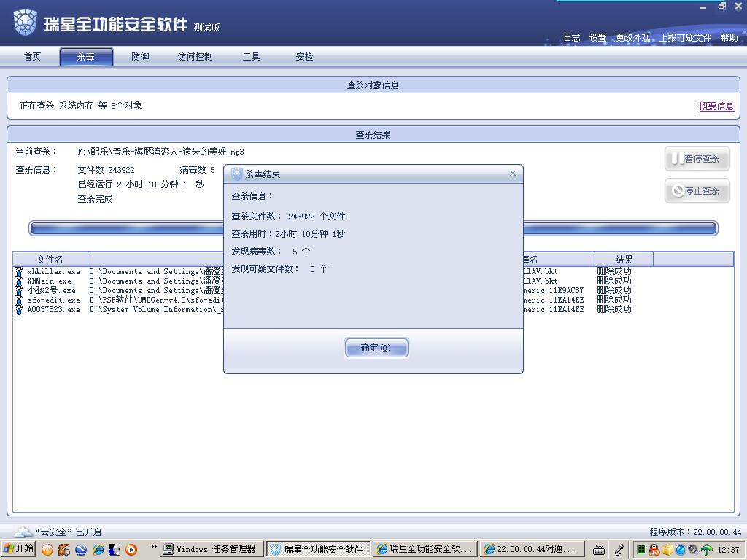Click the virus icon beside XMMain.exe

click(x=19, y=282)
